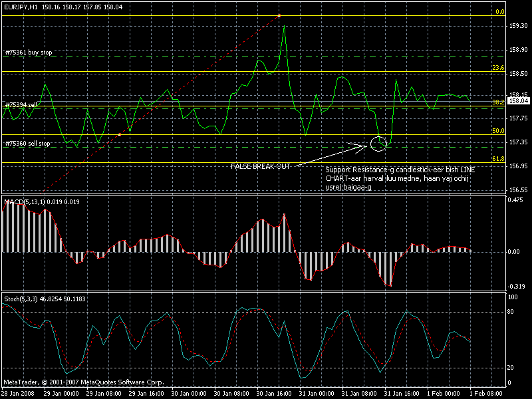Select the #75360 sell stop order label
Viewport: 532px width, 399px height.
27,143
